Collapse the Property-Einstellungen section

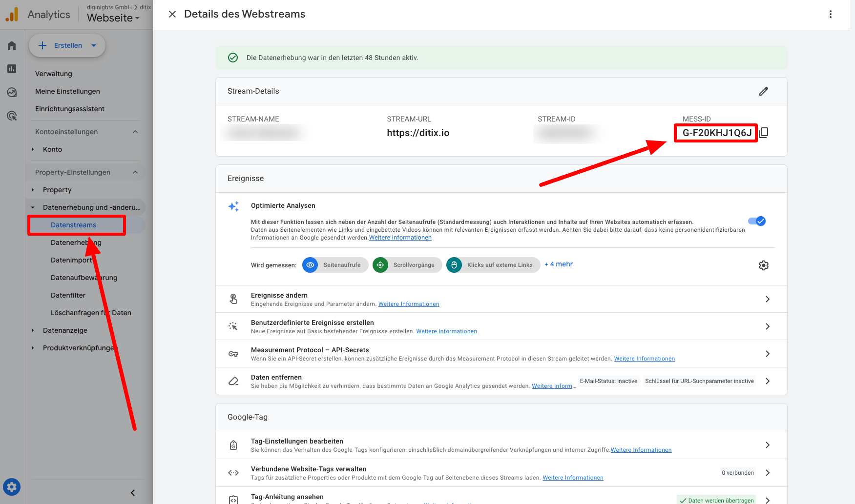(135, 172)
